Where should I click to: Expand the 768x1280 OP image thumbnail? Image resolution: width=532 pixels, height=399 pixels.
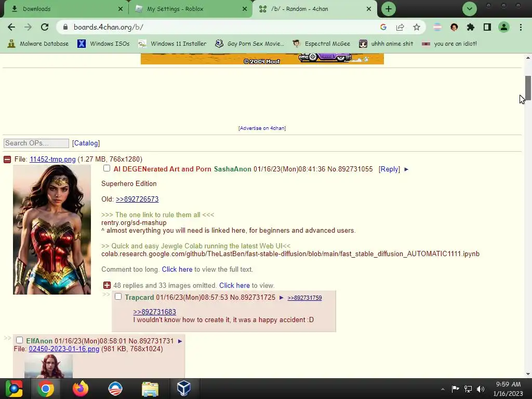(x=52, y=230)
